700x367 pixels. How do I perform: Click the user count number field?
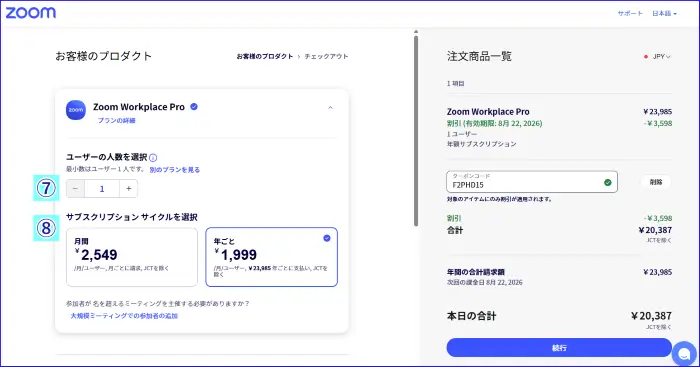click(102, 189)
